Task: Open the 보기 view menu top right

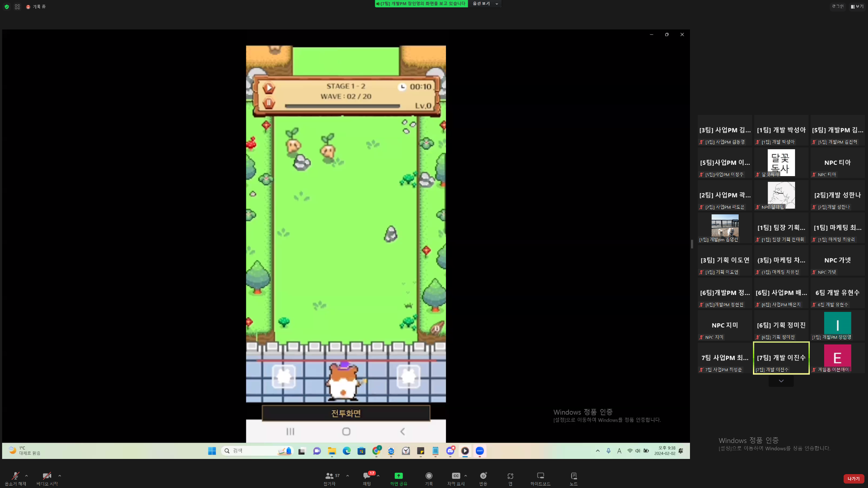Action: point(857,7)
